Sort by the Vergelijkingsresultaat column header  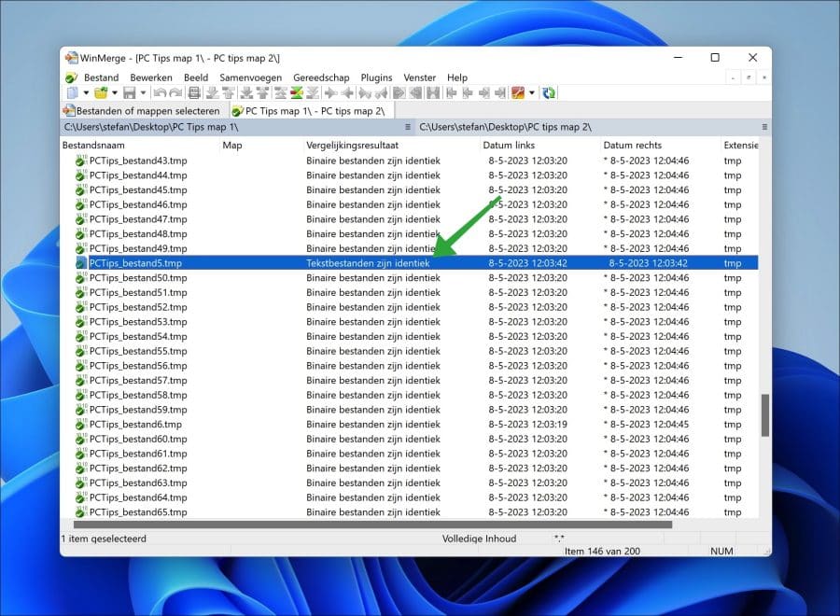click(392, 146)
